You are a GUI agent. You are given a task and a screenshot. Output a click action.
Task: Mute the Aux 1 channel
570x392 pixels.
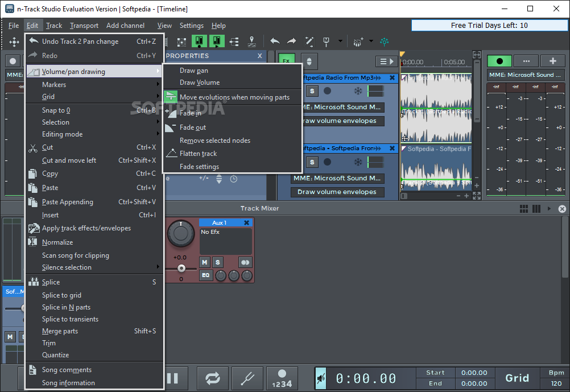pyautogui.click(x=205, y=262)
